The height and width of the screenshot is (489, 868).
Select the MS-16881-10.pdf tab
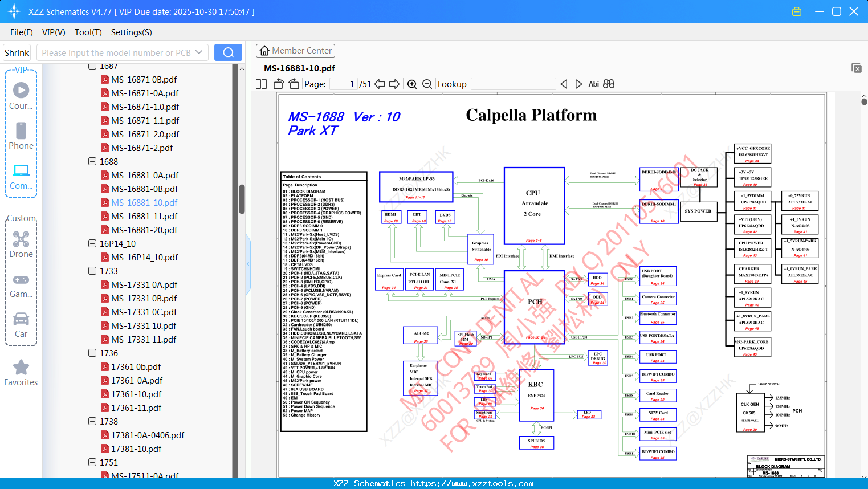299,68
